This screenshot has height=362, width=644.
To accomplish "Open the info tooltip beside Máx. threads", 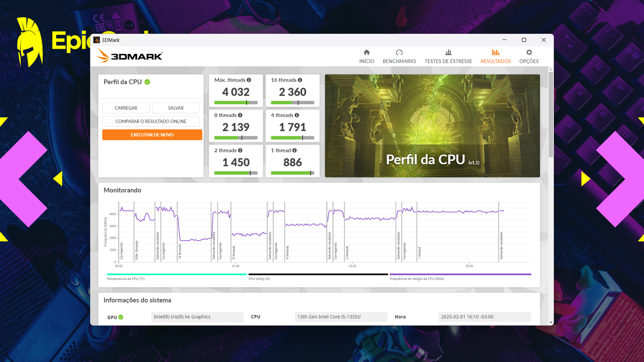I will point(250,80).
